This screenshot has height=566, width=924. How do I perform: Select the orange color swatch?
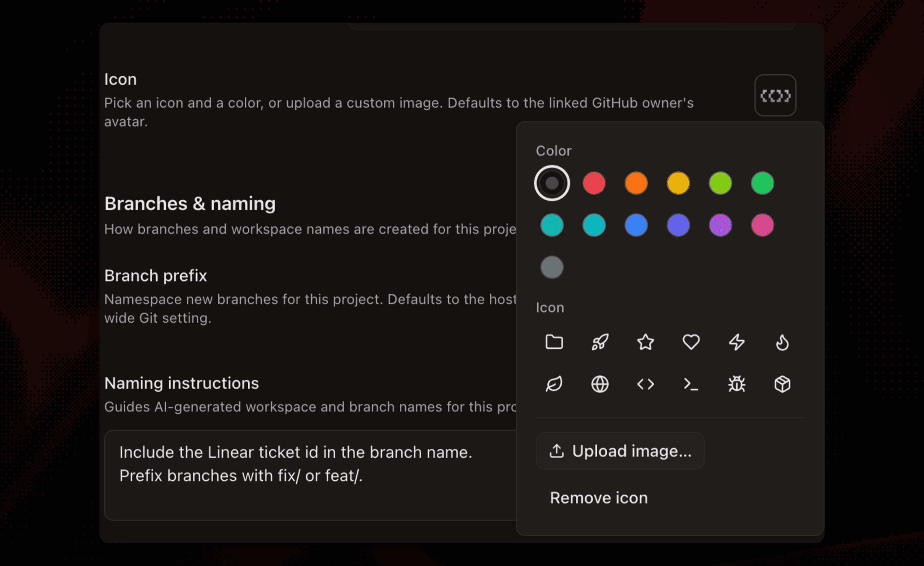(636, 183)
